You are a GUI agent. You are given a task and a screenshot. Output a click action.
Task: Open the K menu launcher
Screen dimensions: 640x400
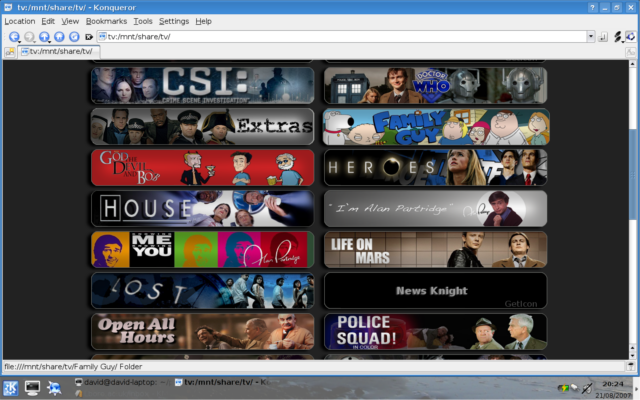(11, 388)
